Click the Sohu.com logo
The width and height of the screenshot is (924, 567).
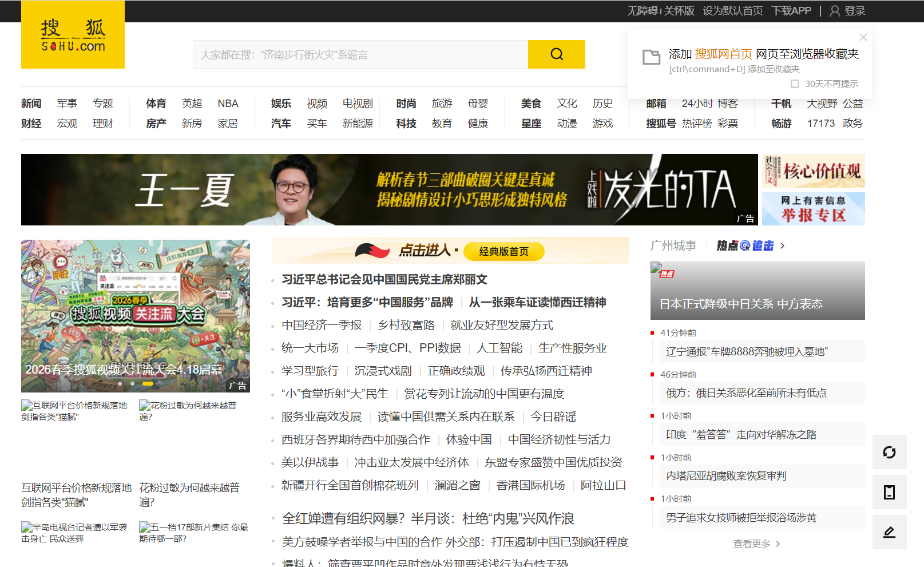point(73,35)
